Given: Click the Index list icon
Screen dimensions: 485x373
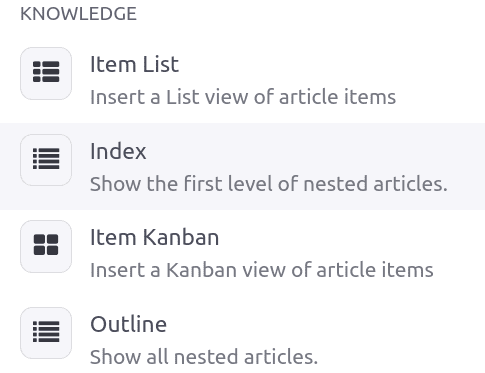Looking at the screenshot, I should [46, 160].
